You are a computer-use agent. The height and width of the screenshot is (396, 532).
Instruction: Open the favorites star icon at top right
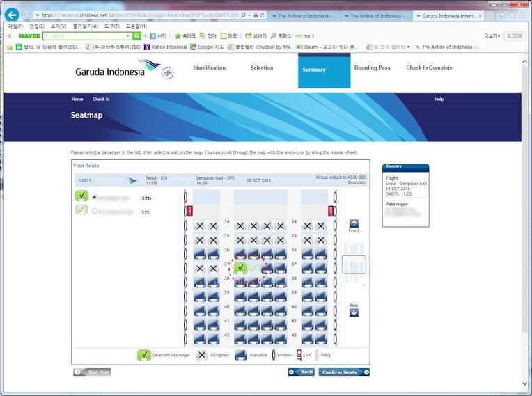tap(512, 15)
